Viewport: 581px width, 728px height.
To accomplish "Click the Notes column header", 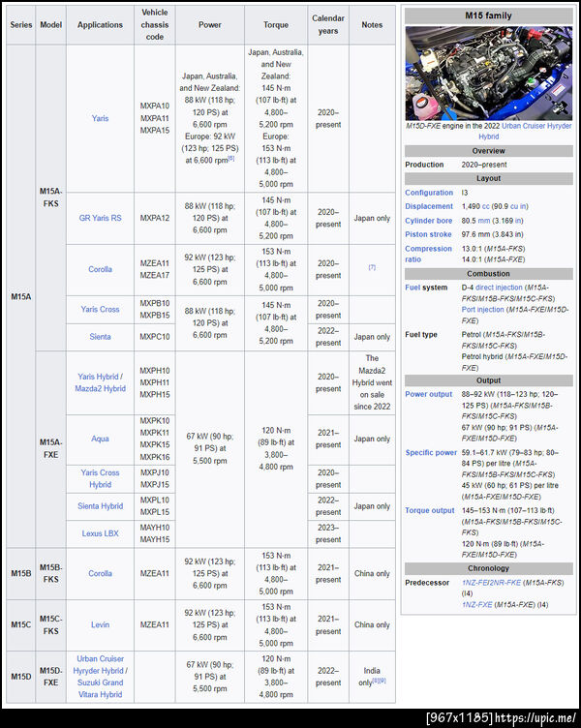I will pyautogui.click(x=372, y=25).
